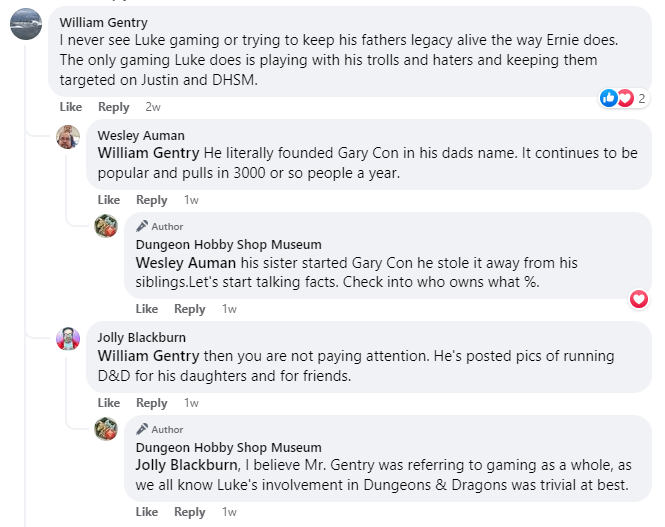Open William Gentry's profile picture

26,24
